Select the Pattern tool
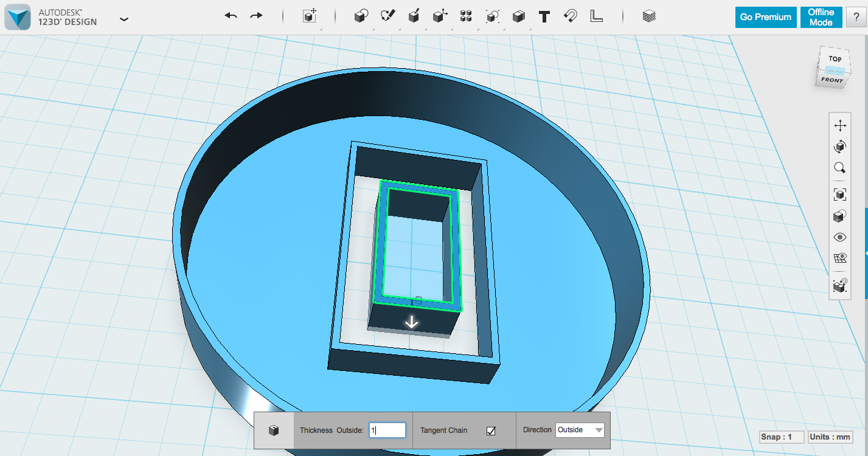The width and height of the screenshot is (868, 456). click(466, 16)
